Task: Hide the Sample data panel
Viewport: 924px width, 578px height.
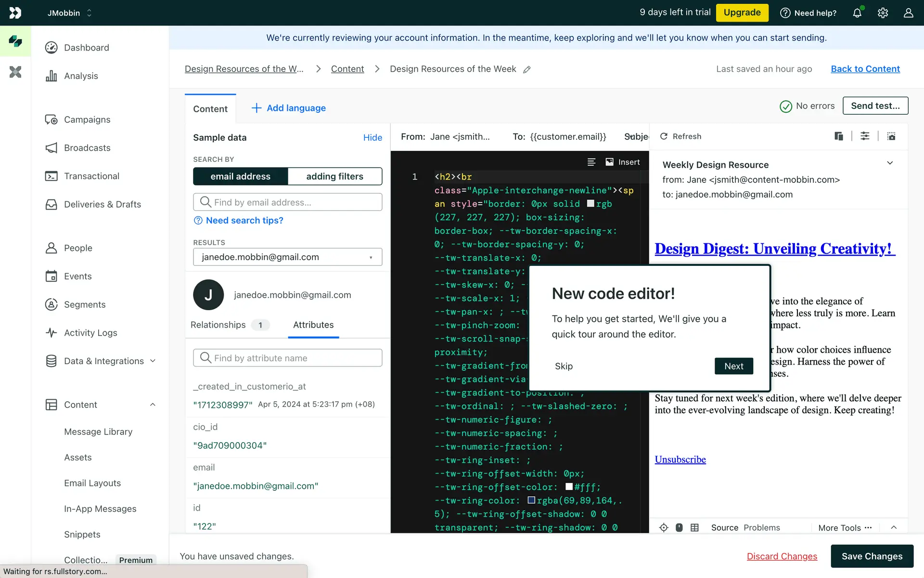Action: pyautogui.click(x=372, y=138)
